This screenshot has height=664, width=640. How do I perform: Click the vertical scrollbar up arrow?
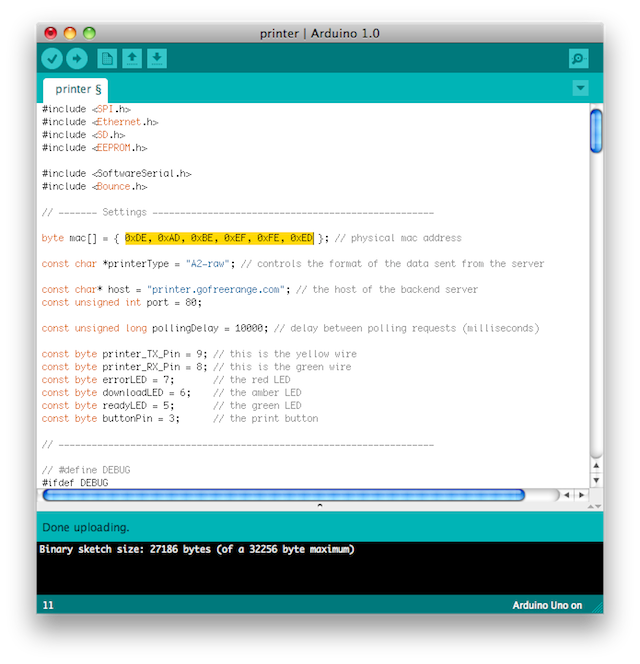pyautogui.click(x=596, y=465)
